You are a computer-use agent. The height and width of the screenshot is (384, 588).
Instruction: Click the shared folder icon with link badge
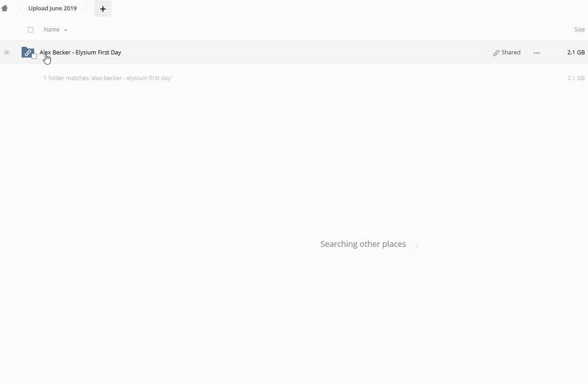27,52
